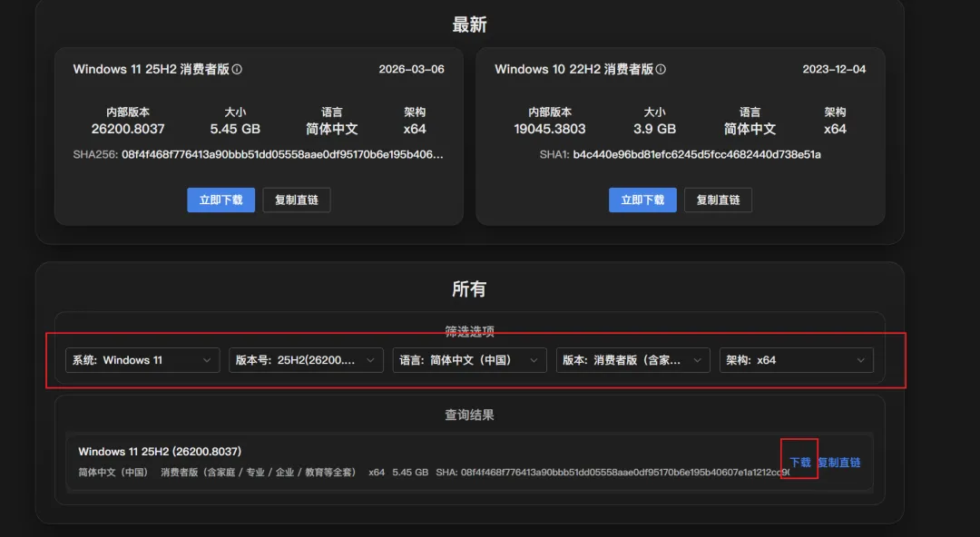
Task: Click the Windows 11 25H2 (26200.8037) result title
Action: coord(160,452)
